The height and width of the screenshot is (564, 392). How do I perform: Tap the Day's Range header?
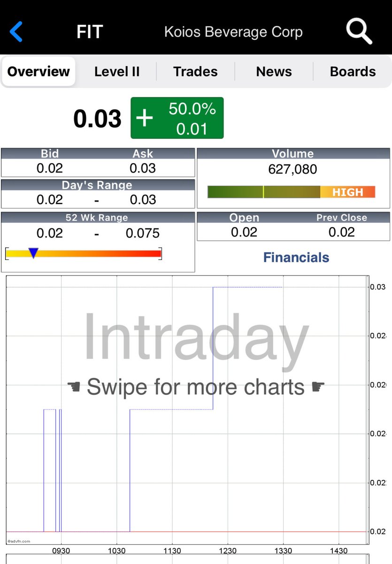[98, 185]
